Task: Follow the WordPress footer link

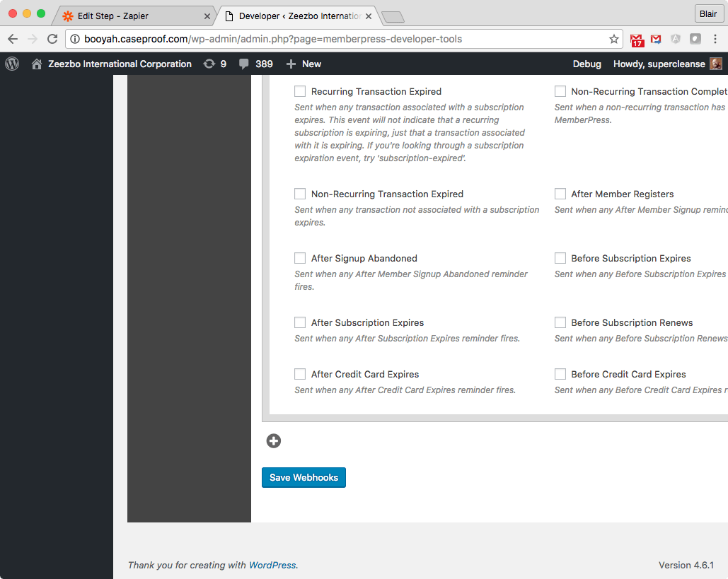Action: point(272,565)
